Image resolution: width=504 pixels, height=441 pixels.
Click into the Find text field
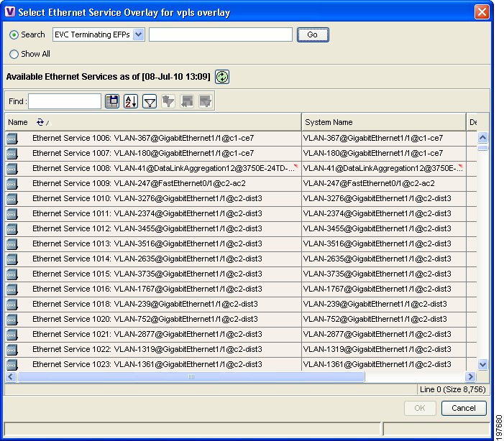tap(65, 101)
